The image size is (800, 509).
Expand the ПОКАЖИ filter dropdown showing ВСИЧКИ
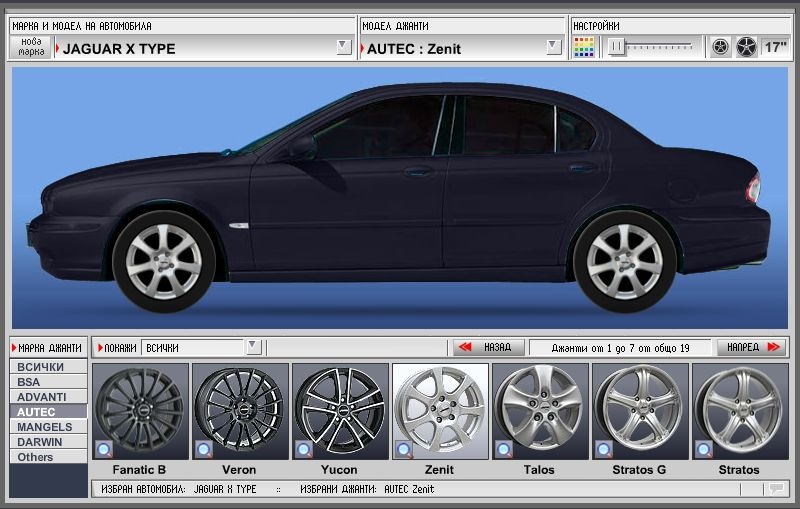253,347
